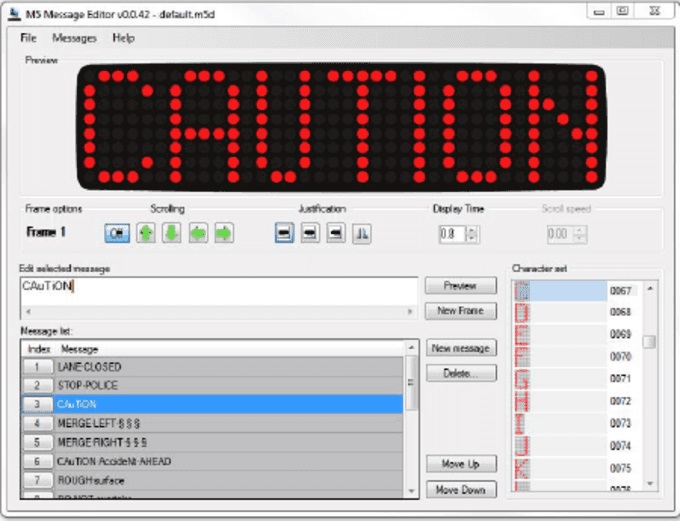680x521 pixels.
Task: Click the scrolling Off button
Action: (x=118, y=233)
